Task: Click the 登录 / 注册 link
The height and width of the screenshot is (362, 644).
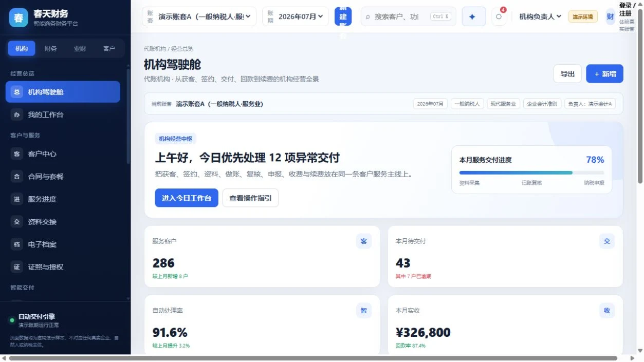Action: [627, 9]
